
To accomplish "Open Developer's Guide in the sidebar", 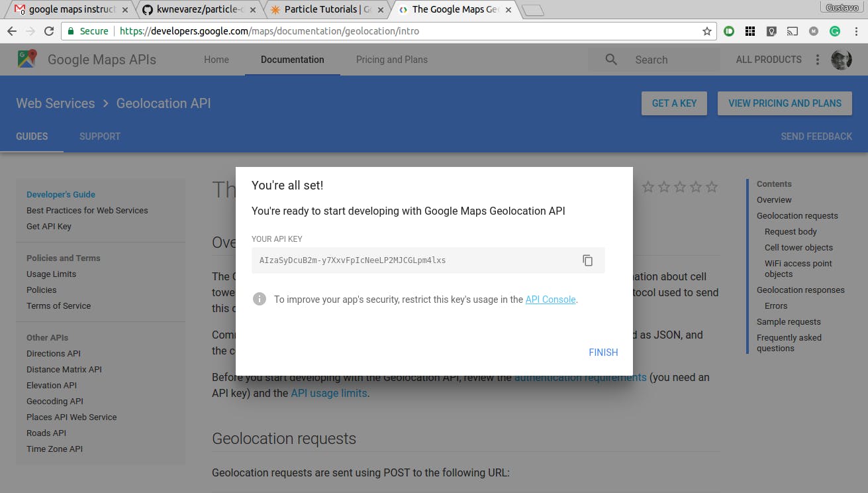I will pyautogui.click(x=61, y=195).
